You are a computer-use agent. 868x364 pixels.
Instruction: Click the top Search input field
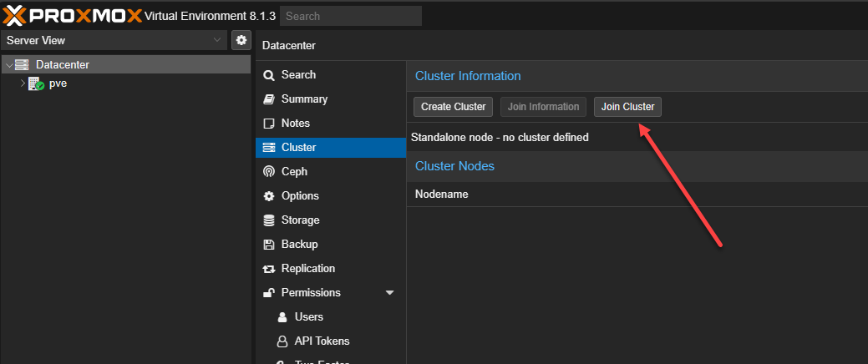[x=351, y=16]
